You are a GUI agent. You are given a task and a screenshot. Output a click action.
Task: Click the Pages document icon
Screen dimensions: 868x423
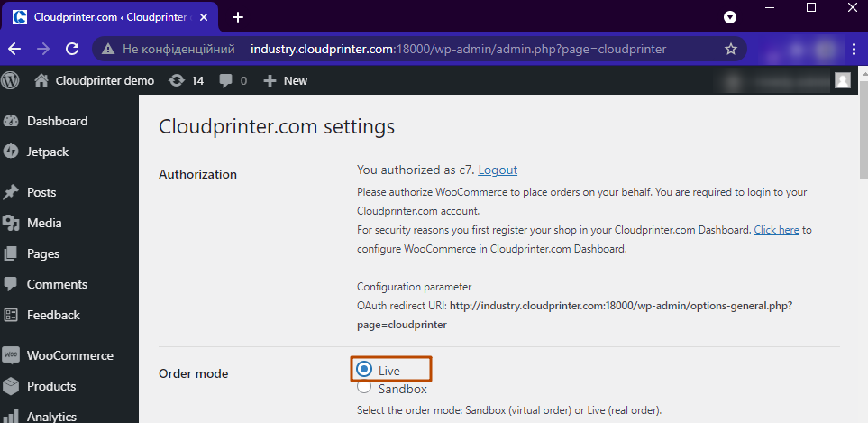(11, 253)
